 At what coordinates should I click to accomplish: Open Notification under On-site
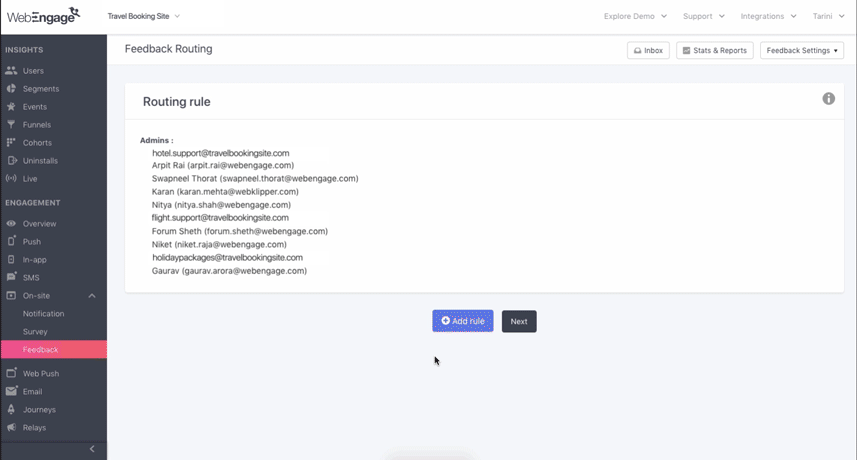[43, 314]
